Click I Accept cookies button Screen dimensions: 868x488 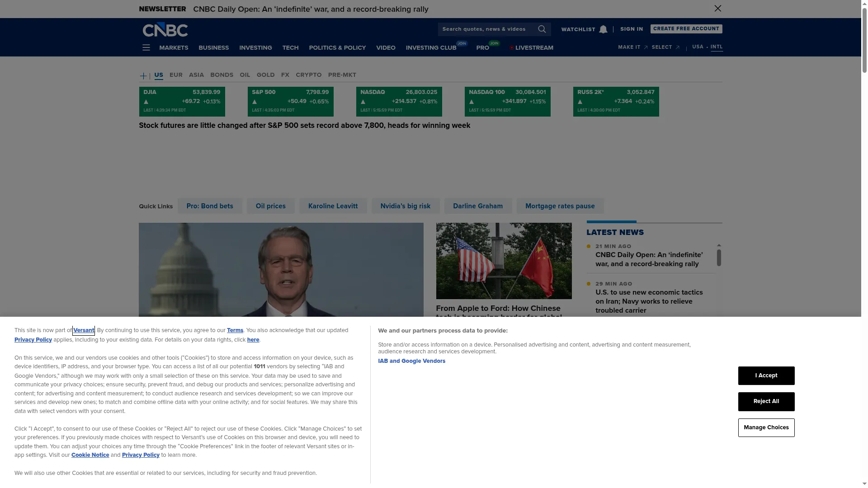point(766,375)
